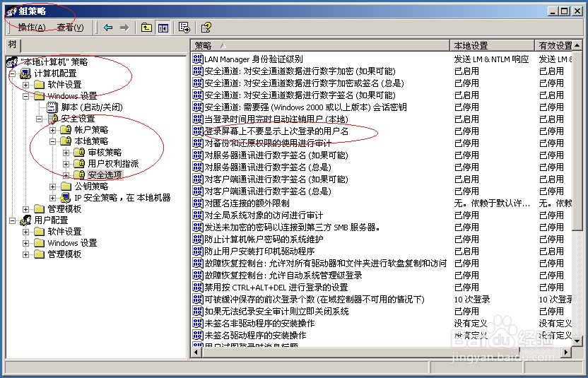Select 禁用按 CTRL+ALT+DEL 进行登录的设置 policy
The height and width of the screenshot is (378, 588).
point(276,288)
